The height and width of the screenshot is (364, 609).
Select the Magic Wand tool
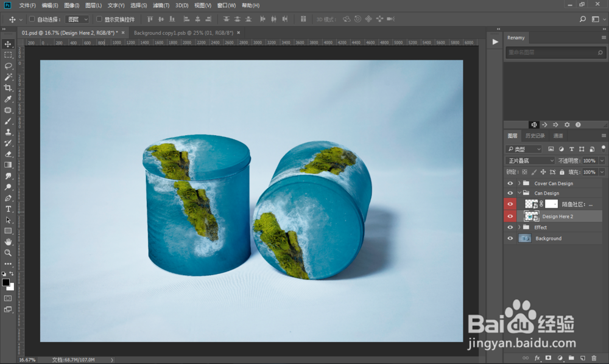[x=8, y=77]
